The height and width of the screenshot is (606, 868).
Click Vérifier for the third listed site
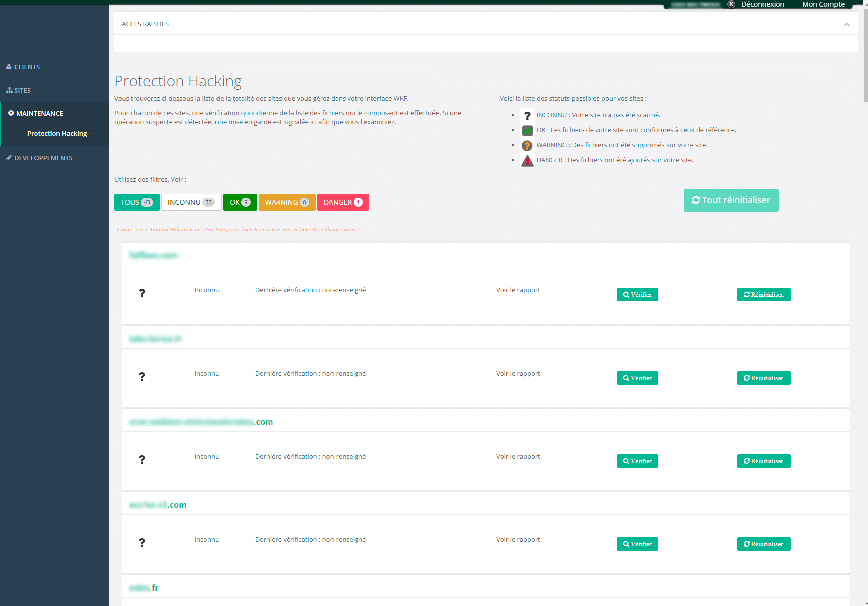click(637, 461)
